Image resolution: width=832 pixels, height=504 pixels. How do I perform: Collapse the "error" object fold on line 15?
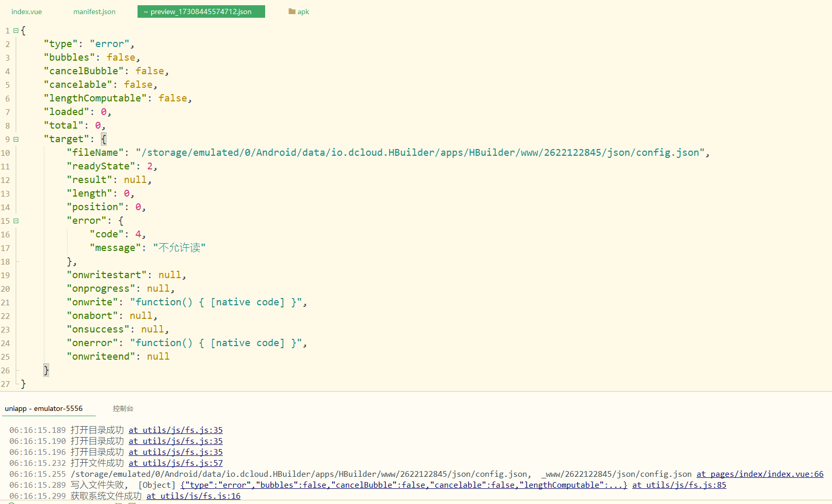point(16,221)
